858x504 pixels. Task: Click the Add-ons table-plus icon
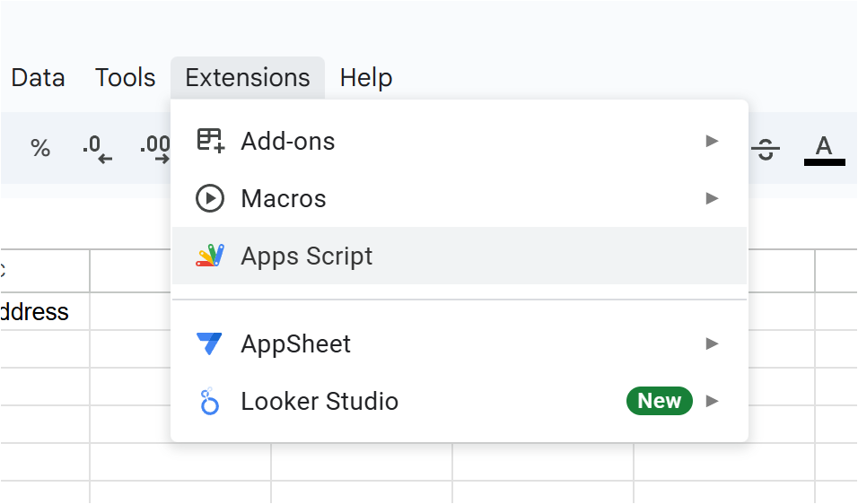(211, 141)
